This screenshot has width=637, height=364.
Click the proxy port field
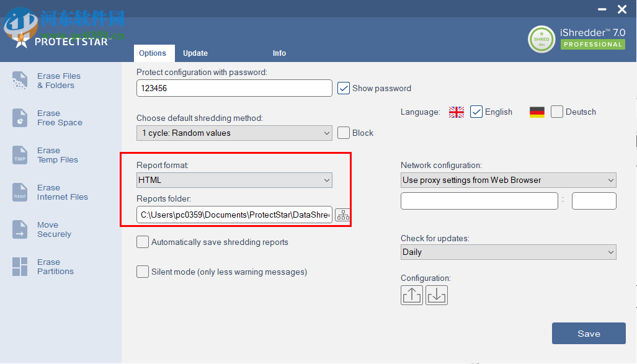[x=594, y=201]
